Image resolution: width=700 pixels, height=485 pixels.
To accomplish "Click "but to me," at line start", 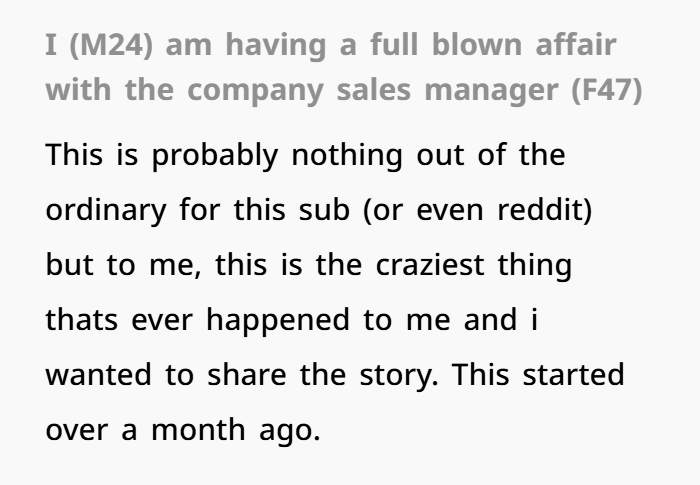I will [124, 265].
